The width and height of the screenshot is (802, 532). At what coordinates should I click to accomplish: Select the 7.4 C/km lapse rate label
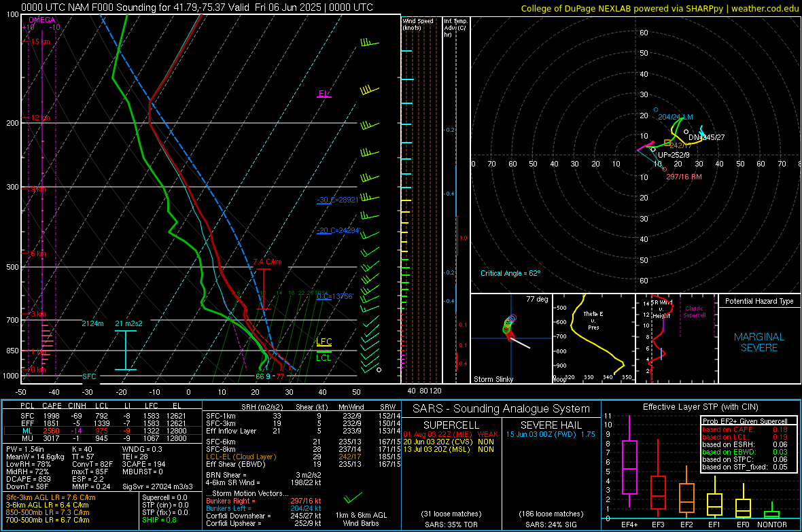point(268,262)
